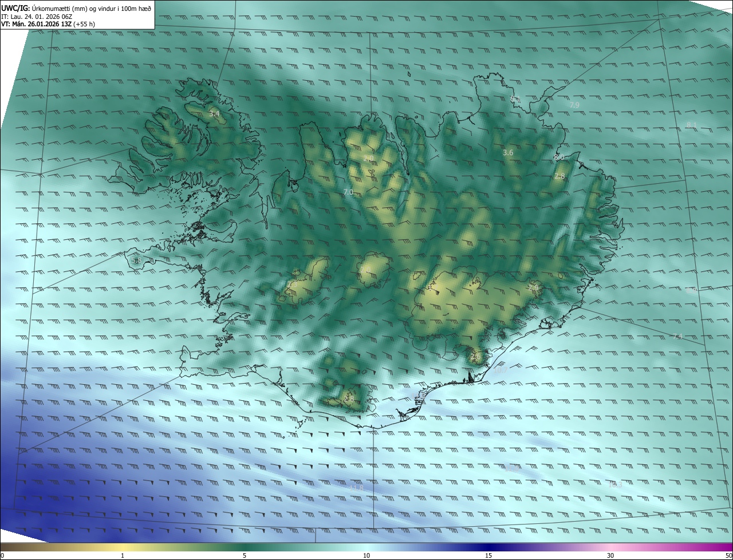Click the 7.4 value label southeast of Iceland
The width and height of the screenshot is (733, 560).
(x=677, y=337)
